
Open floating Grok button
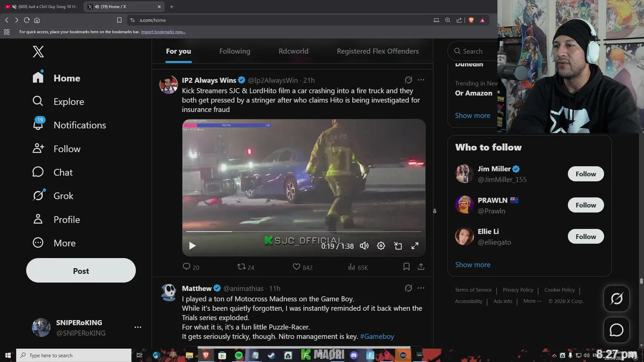click(x=616, y=299)
